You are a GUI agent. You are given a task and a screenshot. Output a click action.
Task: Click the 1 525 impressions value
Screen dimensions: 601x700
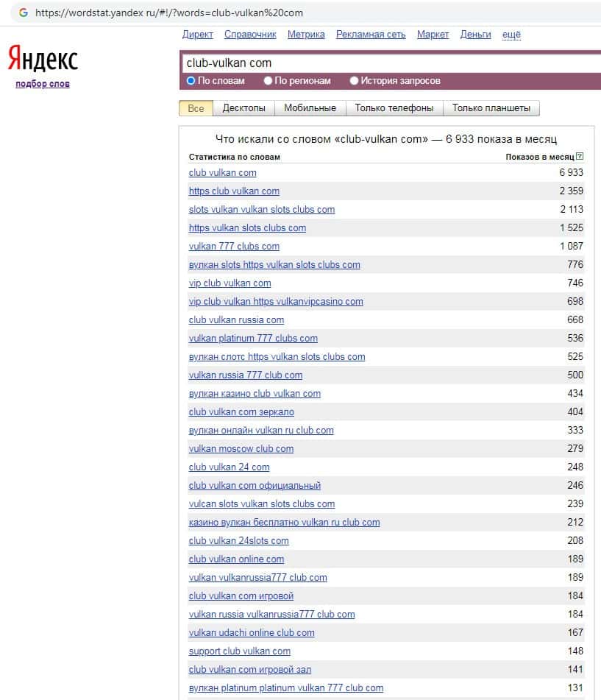pos(572,228)
